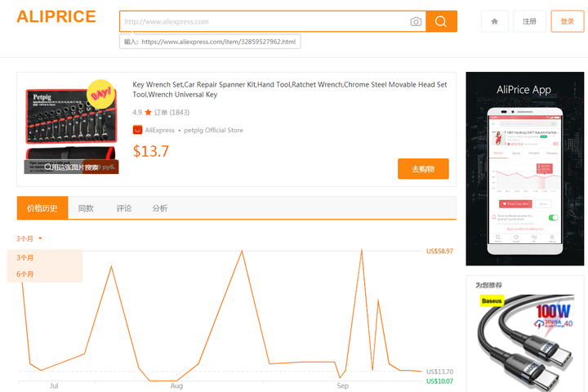Open petpig Official Store link
Viewport: 588px width, 392px height.
point(213,130)
